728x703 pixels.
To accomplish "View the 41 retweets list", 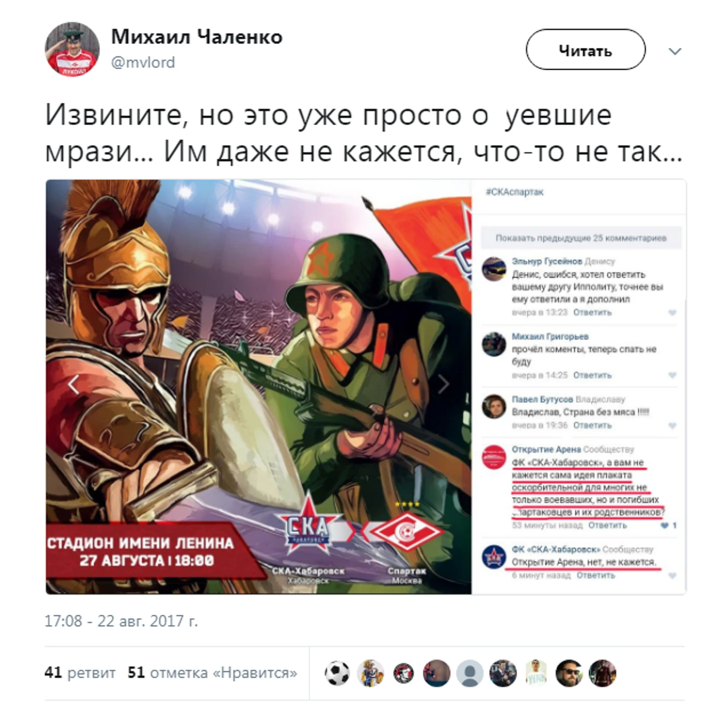I will tap(80, 673).
